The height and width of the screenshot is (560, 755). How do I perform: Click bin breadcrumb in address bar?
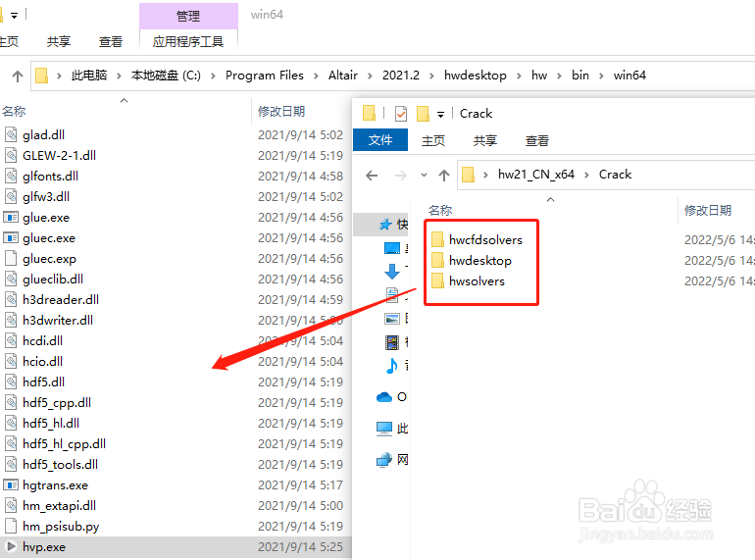580,76
